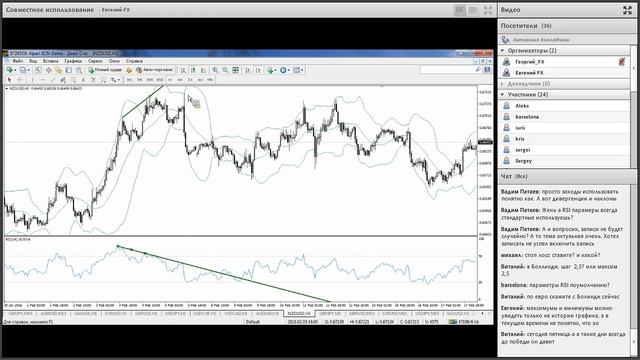Switch timeframe to M15
This screenshot has width=640, height=360.
point(150,80)
